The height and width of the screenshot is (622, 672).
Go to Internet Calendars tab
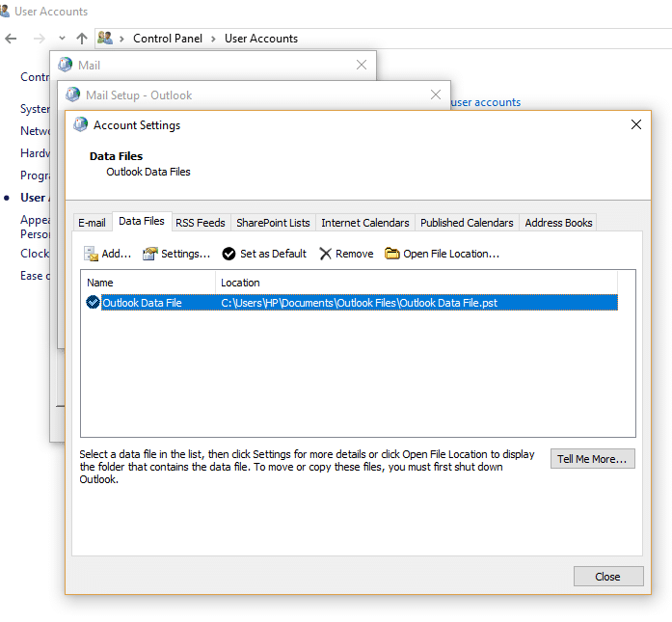click(x=364, y=223)
